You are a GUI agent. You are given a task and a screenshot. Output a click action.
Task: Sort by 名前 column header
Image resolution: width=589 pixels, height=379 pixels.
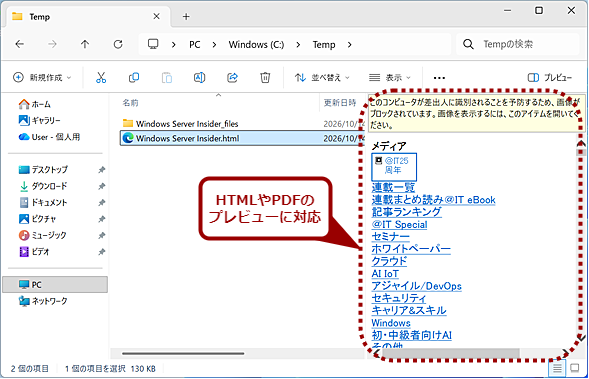(x=131, y=103)
